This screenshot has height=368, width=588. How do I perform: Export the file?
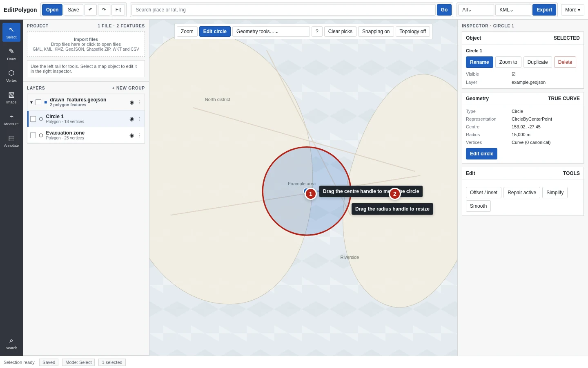tap(544, 10)
